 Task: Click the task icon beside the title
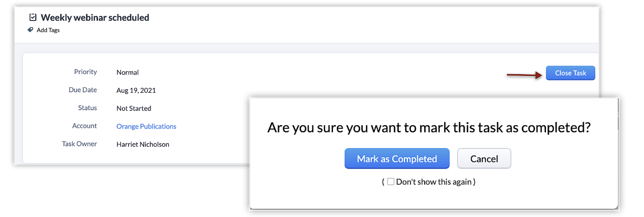click(33, 18)
